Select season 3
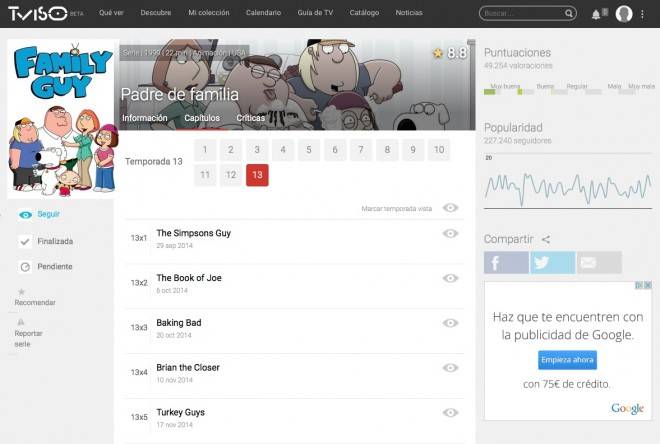660x444 pixels. click(x=257, y=150)
